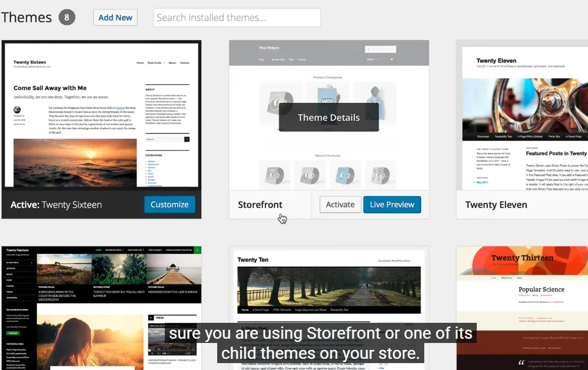Open the Twenty Fourteen theme thumbnail
Screen dimensions: 588x370
[x=101, y=307]
